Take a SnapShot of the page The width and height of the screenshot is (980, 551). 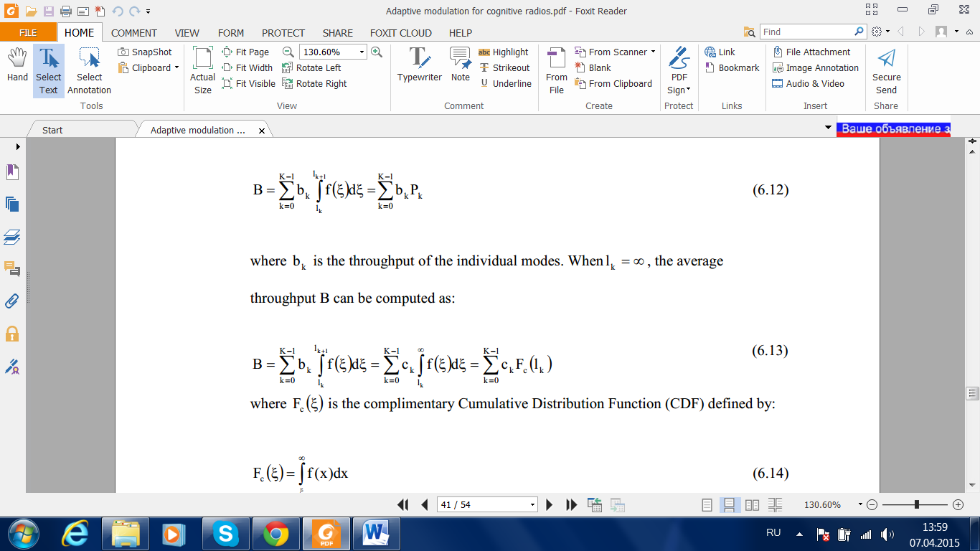(145, 52)
